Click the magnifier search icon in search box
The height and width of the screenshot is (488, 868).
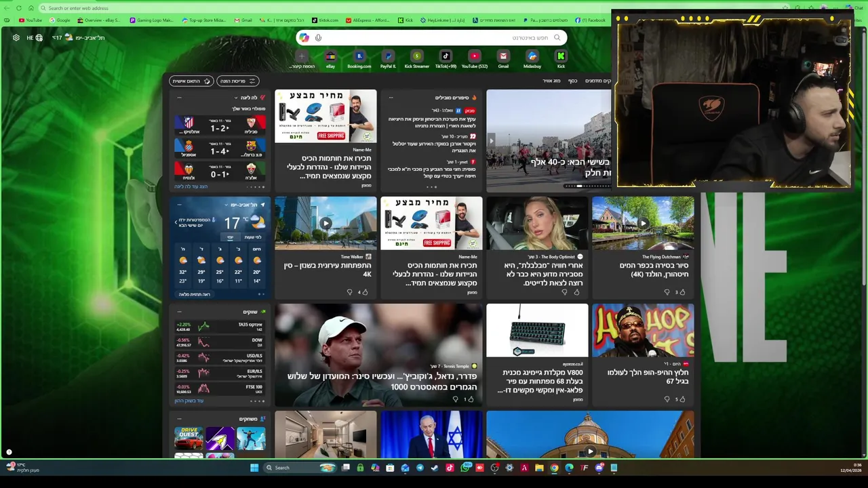click(557, 38)
